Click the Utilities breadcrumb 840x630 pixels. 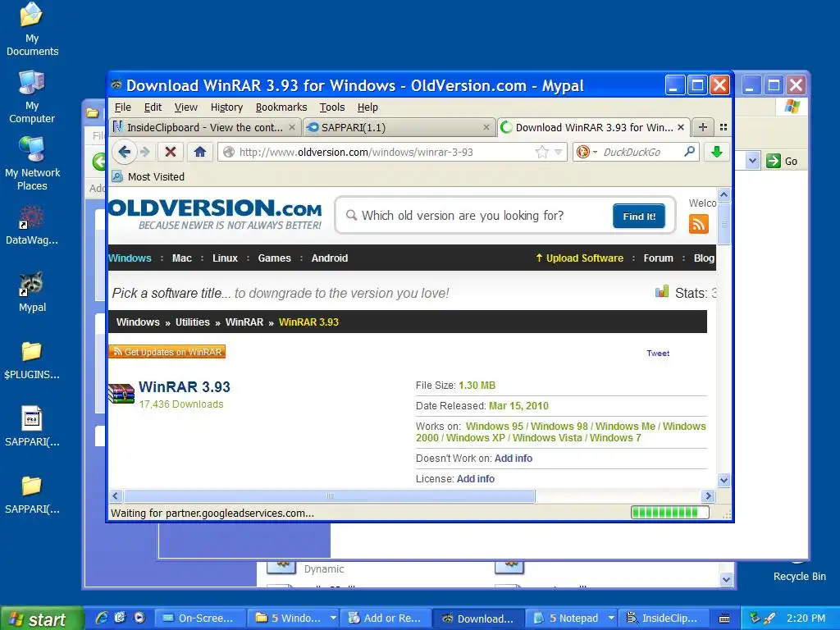pos(192,322)
